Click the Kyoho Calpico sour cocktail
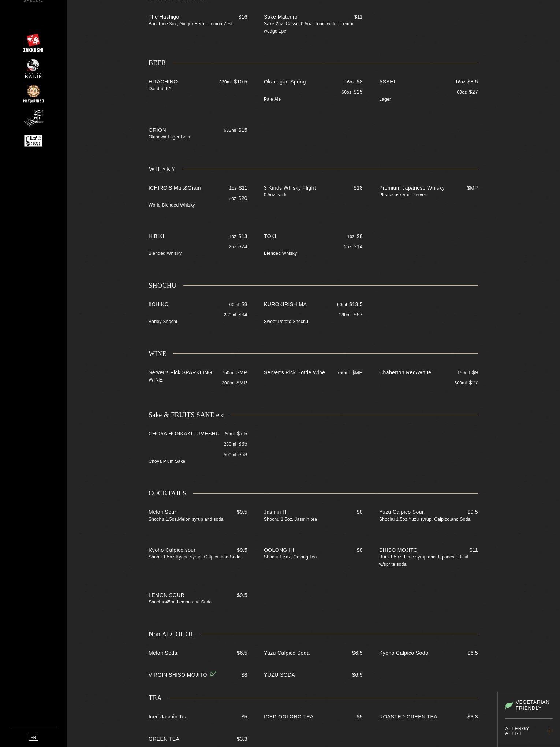Screen dimensions: 560x747 coord(172,550)
